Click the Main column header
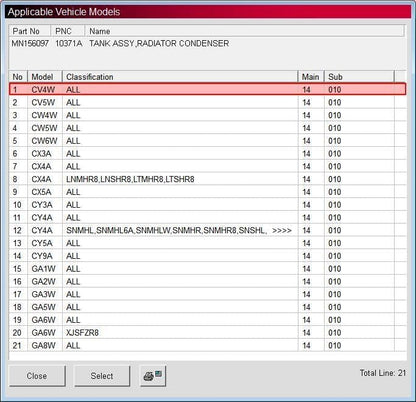The height and width of the screenshot is (402, 416). pos(311,77)
